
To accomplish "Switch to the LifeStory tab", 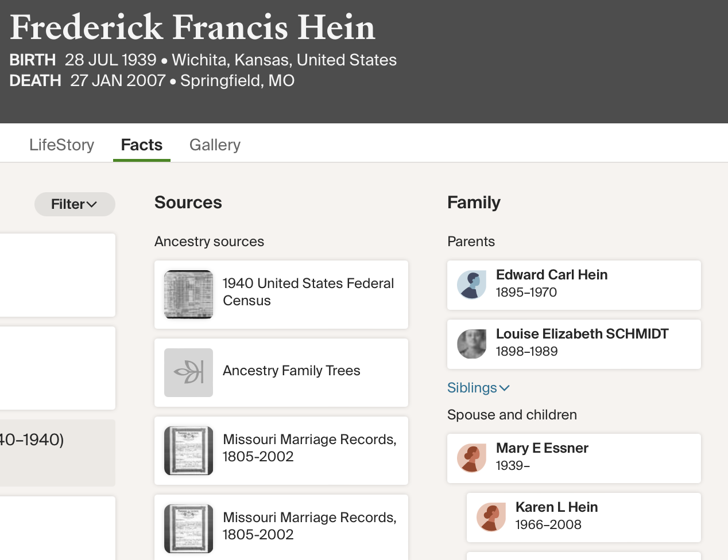I will 61,145.
